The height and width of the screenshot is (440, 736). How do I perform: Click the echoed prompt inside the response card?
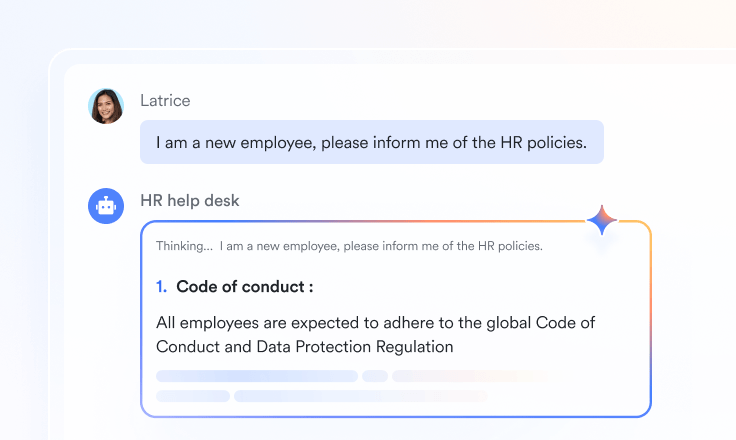click(381, 245)
